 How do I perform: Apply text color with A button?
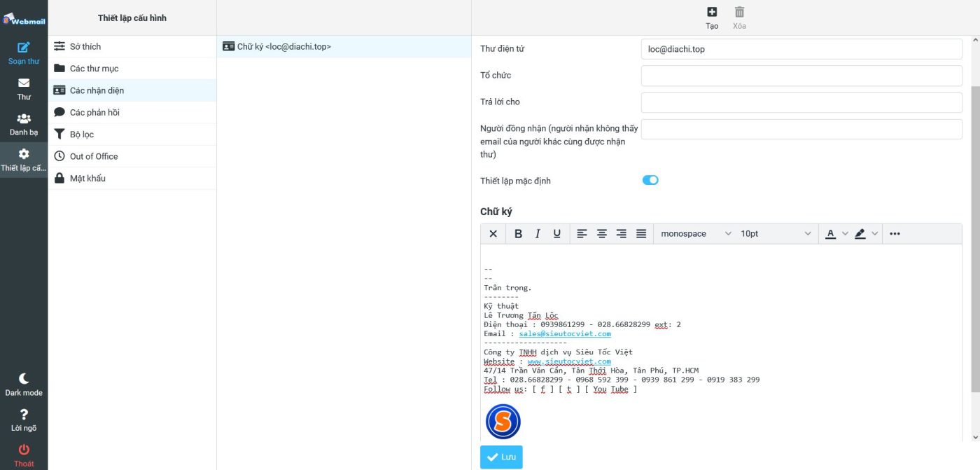point(830,234)
